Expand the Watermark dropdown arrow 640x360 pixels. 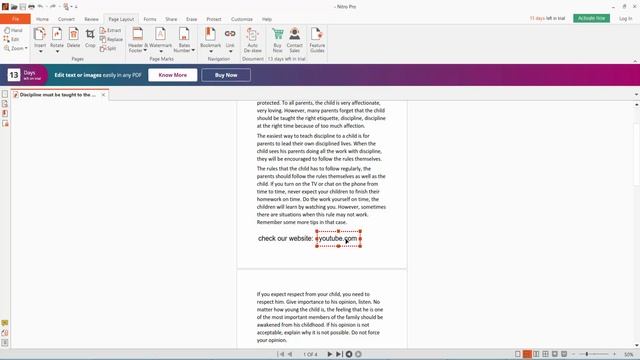click(161, 51)
